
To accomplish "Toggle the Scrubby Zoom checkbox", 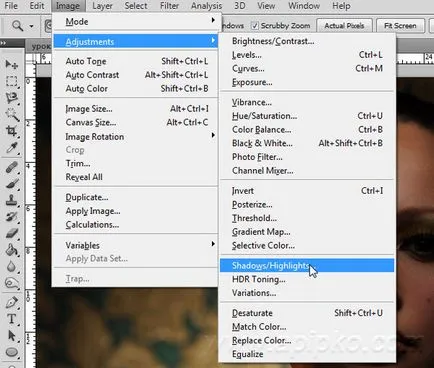I will click(x=254, y=26).
